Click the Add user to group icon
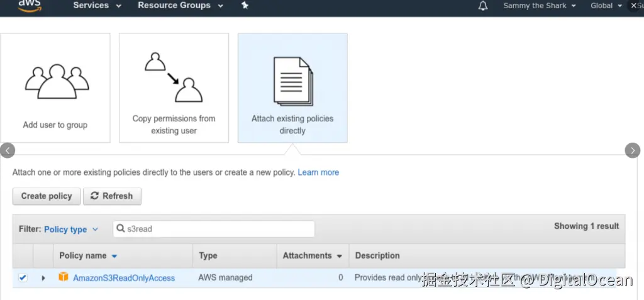The height and width of the screenshot is (300, 644). click(x=55, y=81)
